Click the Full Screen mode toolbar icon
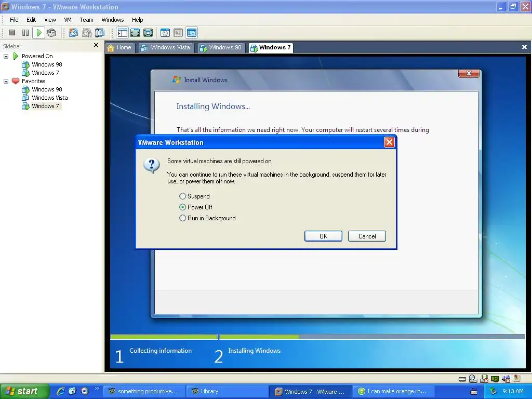 click(x=148, y=33)
